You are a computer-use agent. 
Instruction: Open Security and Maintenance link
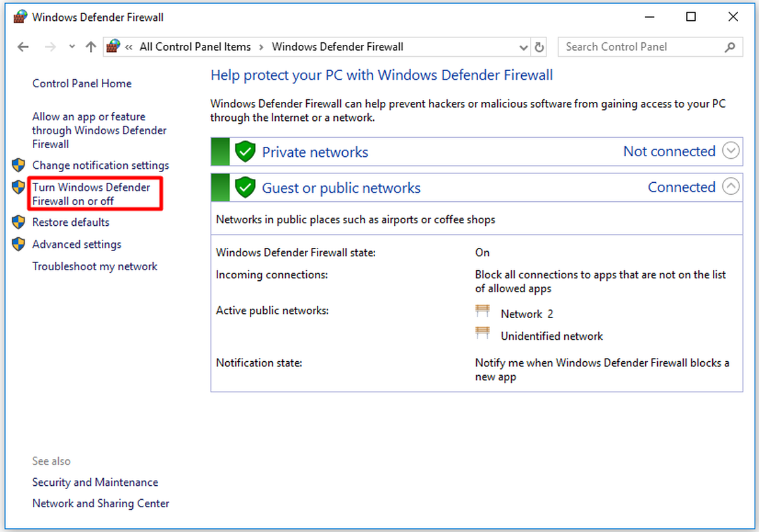[x=96, y=482]
